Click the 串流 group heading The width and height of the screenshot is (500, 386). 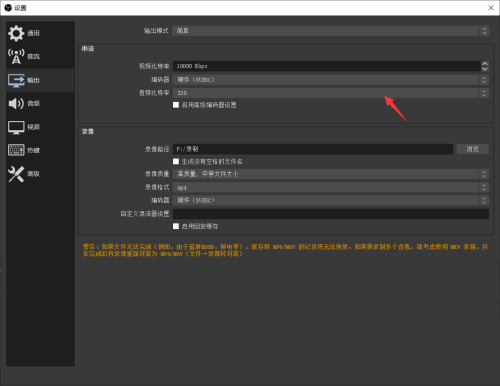(88, 49)
